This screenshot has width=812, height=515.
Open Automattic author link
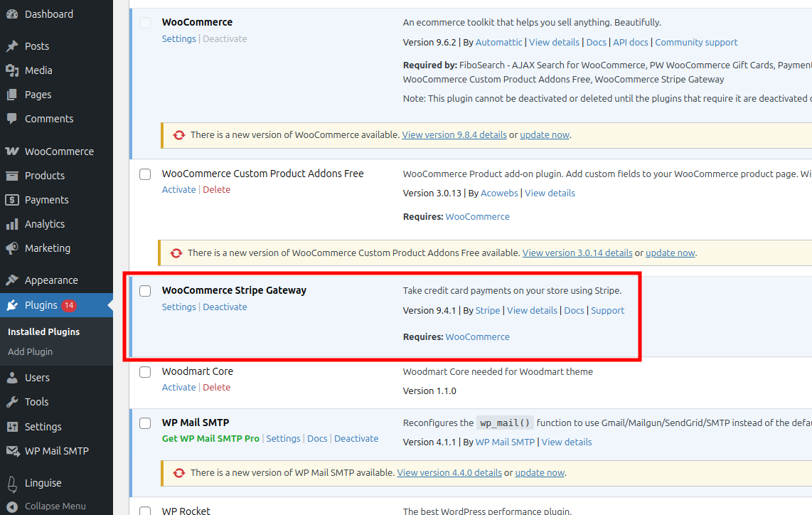coord(498,43)
